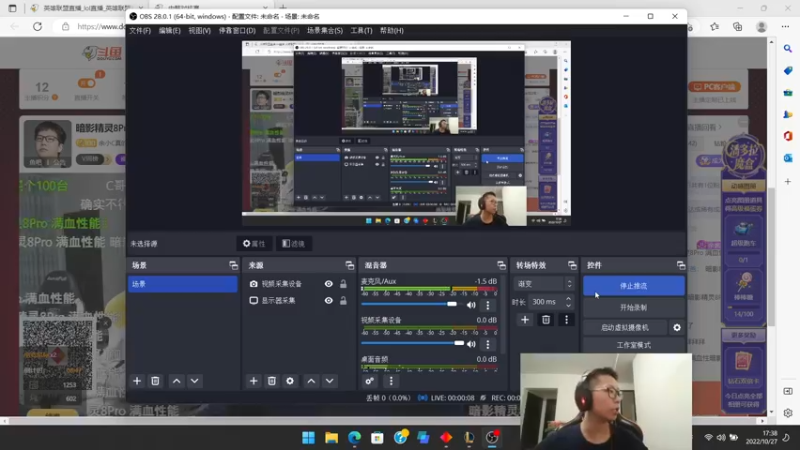Open Microsoft Store from the taskbar
The width and height of the screenshot is (800, 450).
point(378,438)
